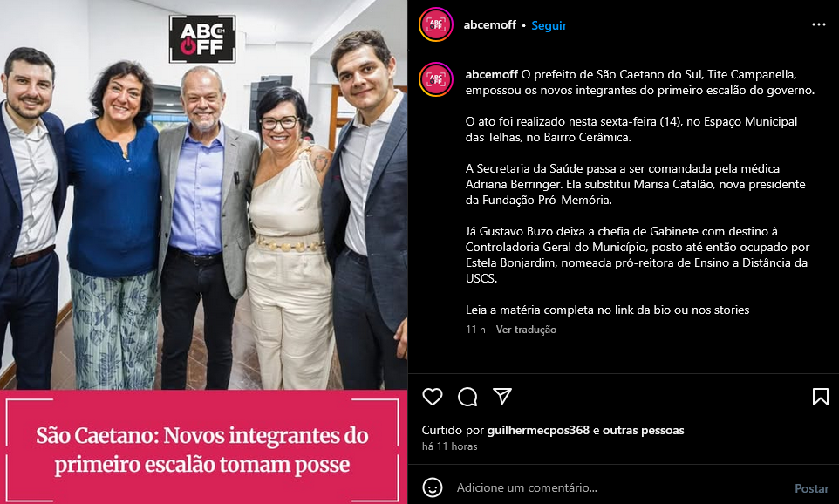Save post with the bookmark icon

[x=821, y=397]
